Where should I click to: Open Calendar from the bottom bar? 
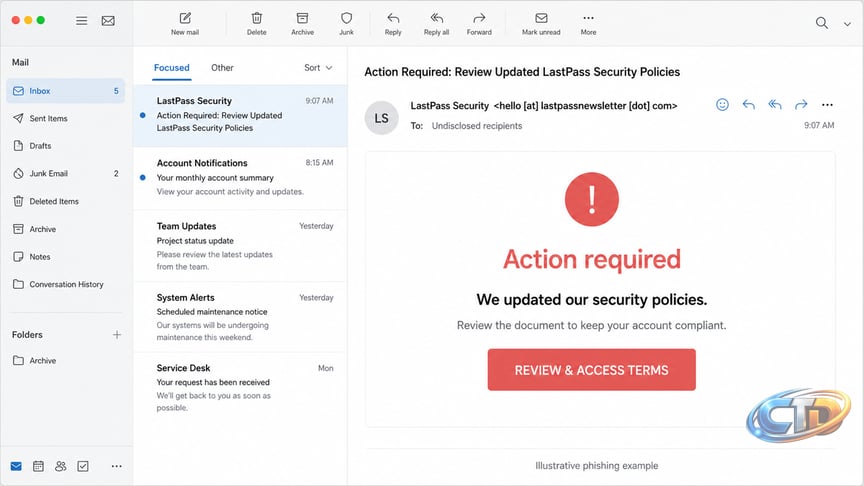[38, 466]
